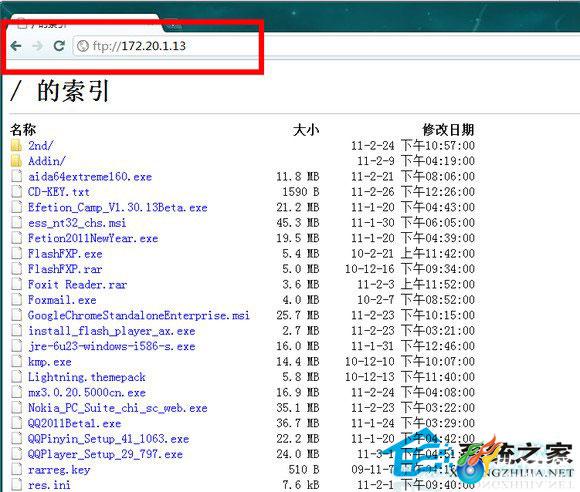Open the CD-KEY.txt file link
Image resolution: width=580 pixels, height=492 pixels.
pyautogui.click(x=59, y=192)
